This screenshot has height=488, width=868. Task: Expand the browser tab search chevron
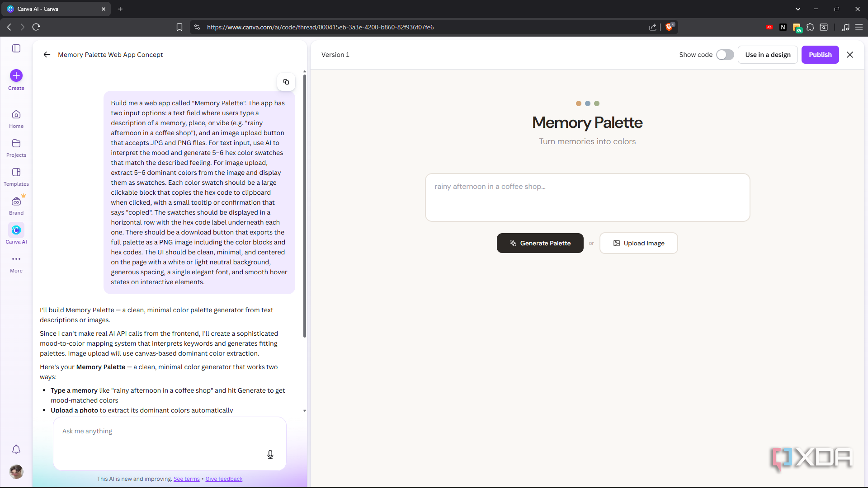point(798,9)
